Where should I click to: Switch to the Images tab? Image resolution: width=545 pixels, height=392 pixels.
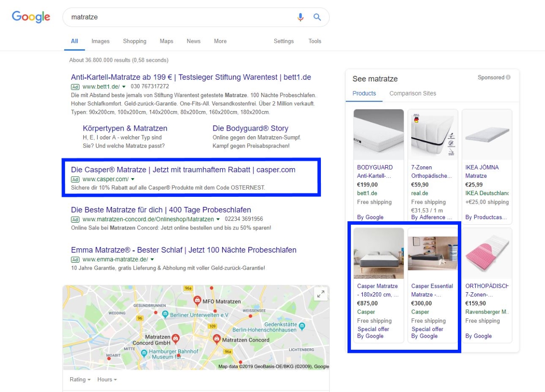100,41
